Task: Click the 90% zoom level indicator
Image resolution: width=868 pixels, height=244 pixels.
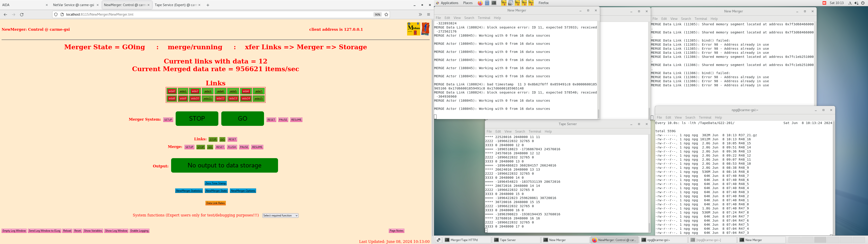Action: [377, 14]
